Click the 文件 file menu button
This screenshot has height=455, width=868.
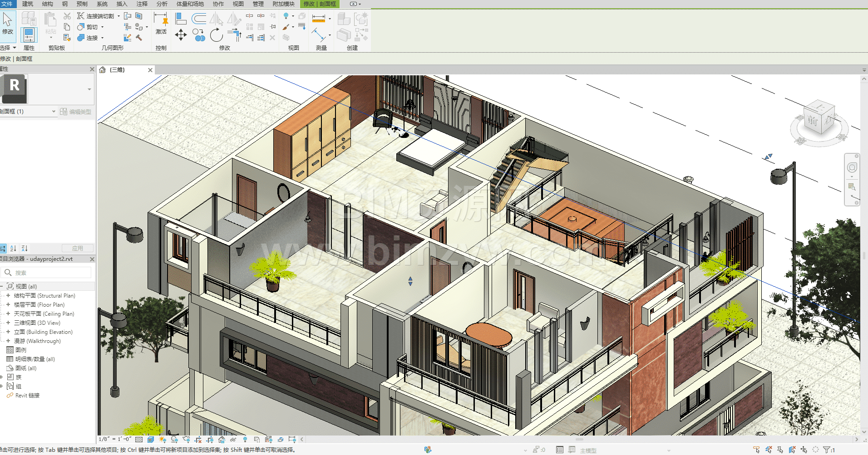click(x=7, y=4)
